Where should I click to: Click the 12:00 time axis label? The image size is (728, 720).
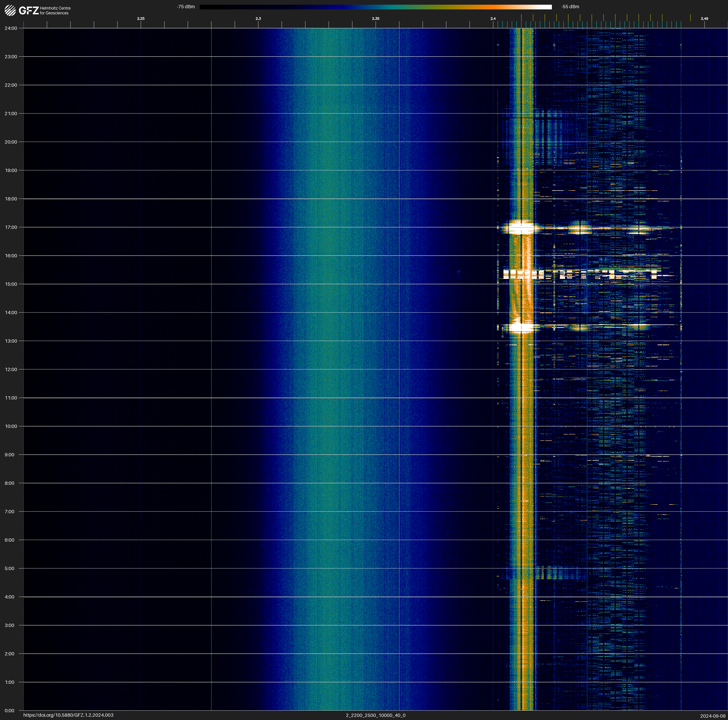point(11,369)
